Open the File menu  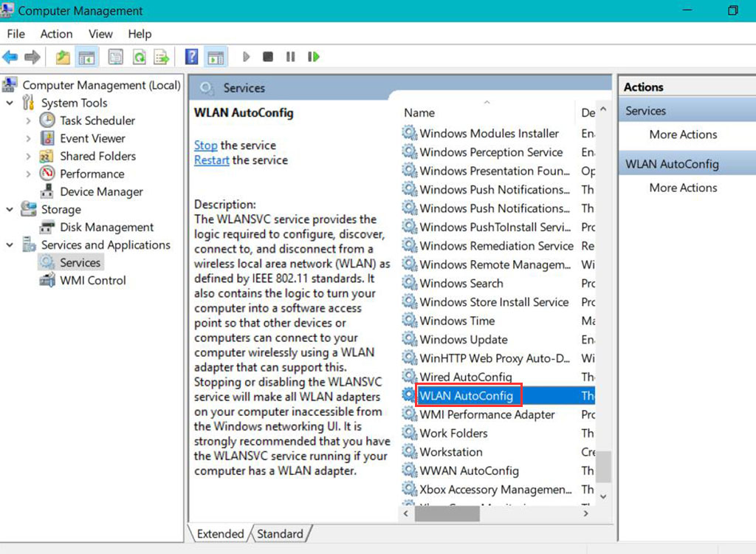point(16,34)
